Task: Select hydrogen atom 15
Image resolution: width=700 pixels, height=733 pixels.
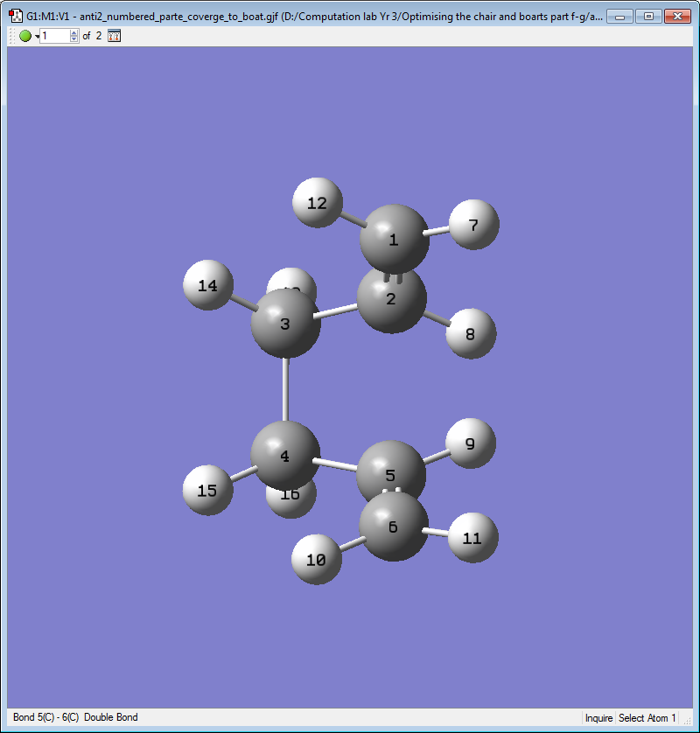Action: click(207, 490)
